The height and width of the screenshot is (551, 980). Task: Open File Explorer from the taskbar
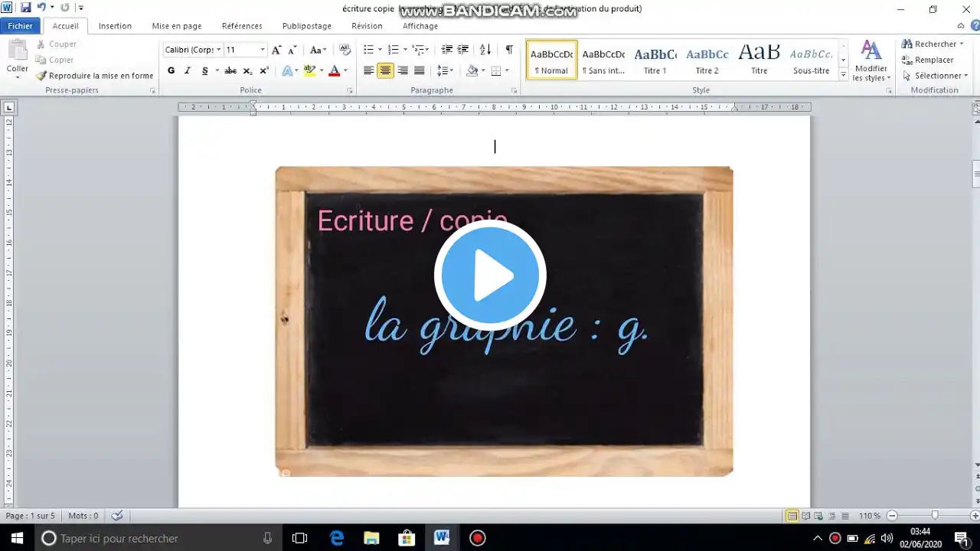point(371,538)
